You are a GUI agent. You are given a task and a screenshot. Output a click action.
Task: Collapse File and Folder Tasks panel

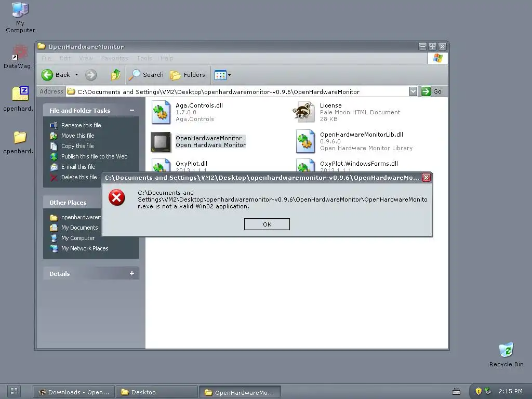click(x=131, y=110)
